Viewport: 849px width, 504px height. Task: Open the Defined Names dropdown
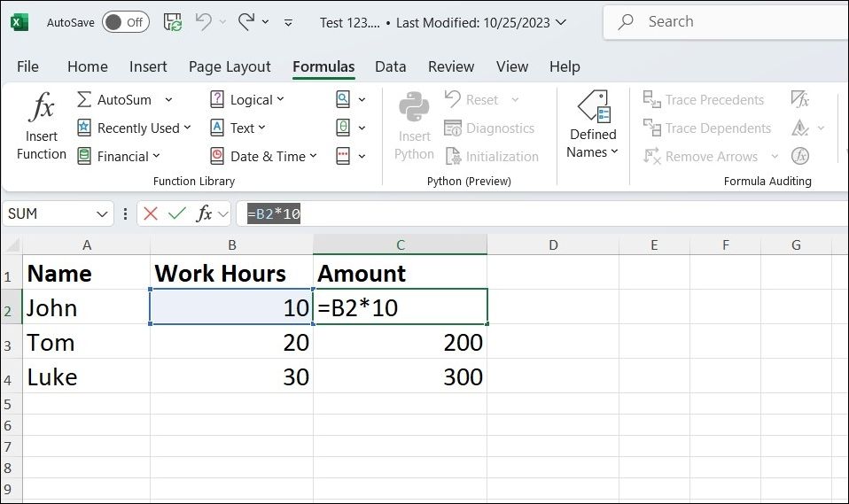(592, 125)
